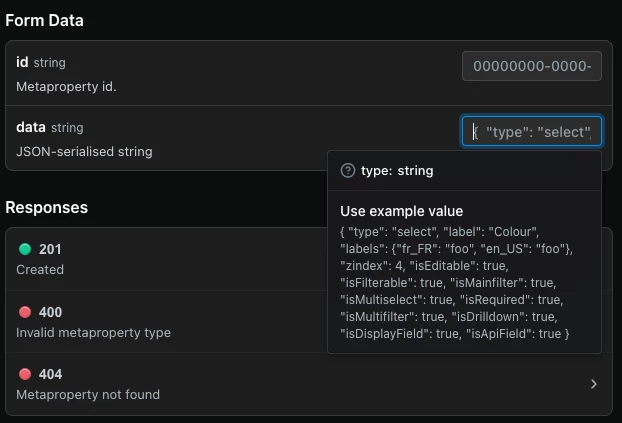Click the type: string tooltip header
The width and height of the screenshot is (622, 423).
(397, 171)
